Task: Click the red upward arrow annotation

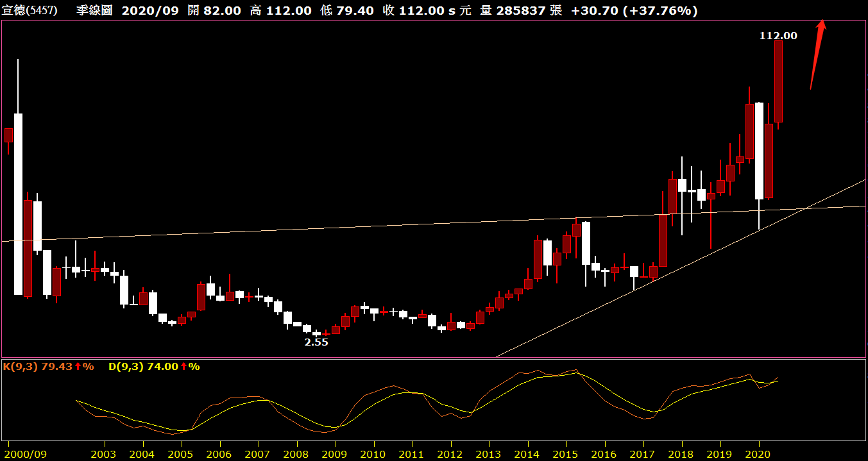Action: tap(817, 55)
